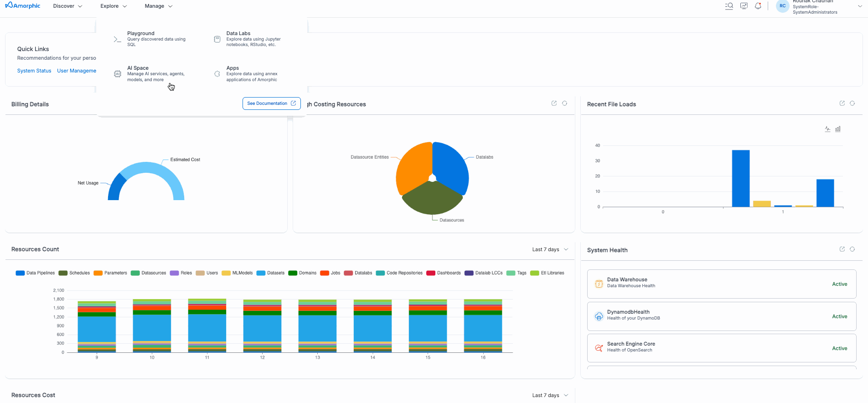Select AI Space from Explore menu
868x403 pixels.
pos(138,68)
